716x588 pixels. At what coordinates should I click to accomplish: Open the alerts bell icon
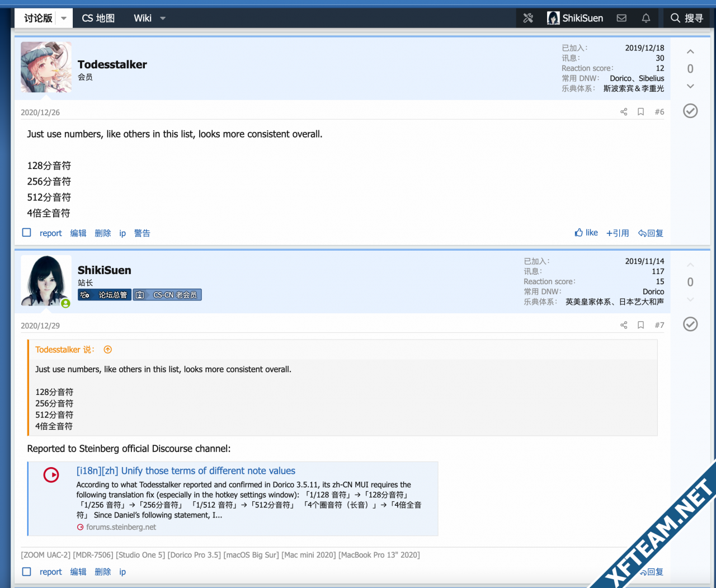pos(646,18)
